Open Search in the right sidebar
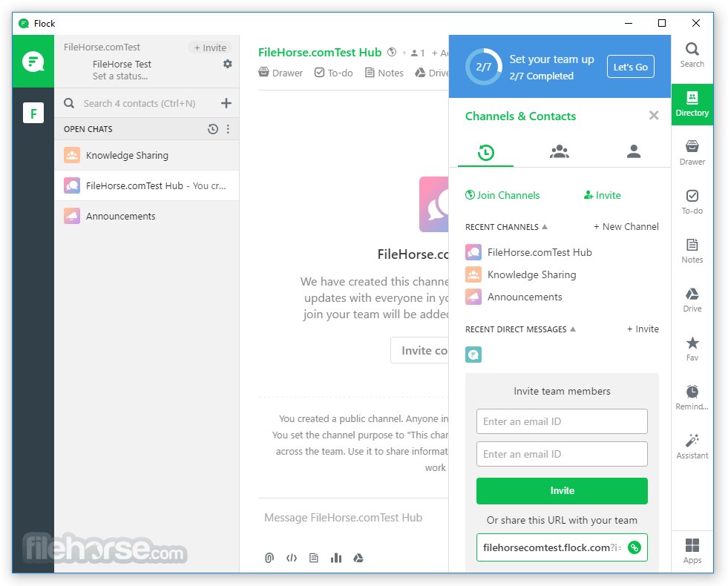Viewport: 728px width, 586px height. pyautogui.click(x=692, y=55)
